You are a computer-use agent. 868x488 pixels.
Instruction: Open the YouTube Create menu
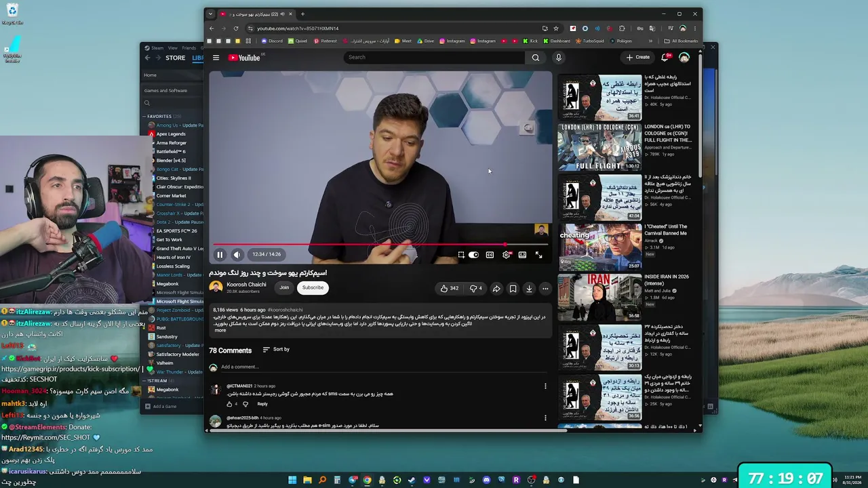[638, 58]
